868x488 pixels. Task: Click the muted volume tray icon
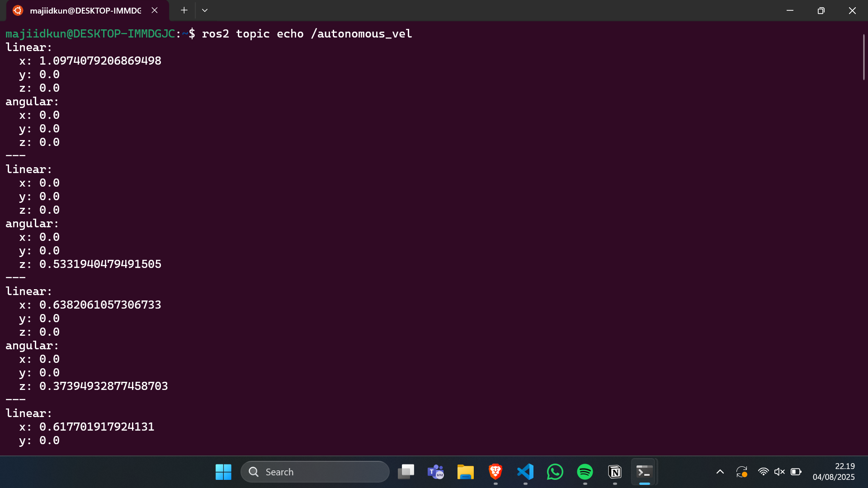point(779,472)
